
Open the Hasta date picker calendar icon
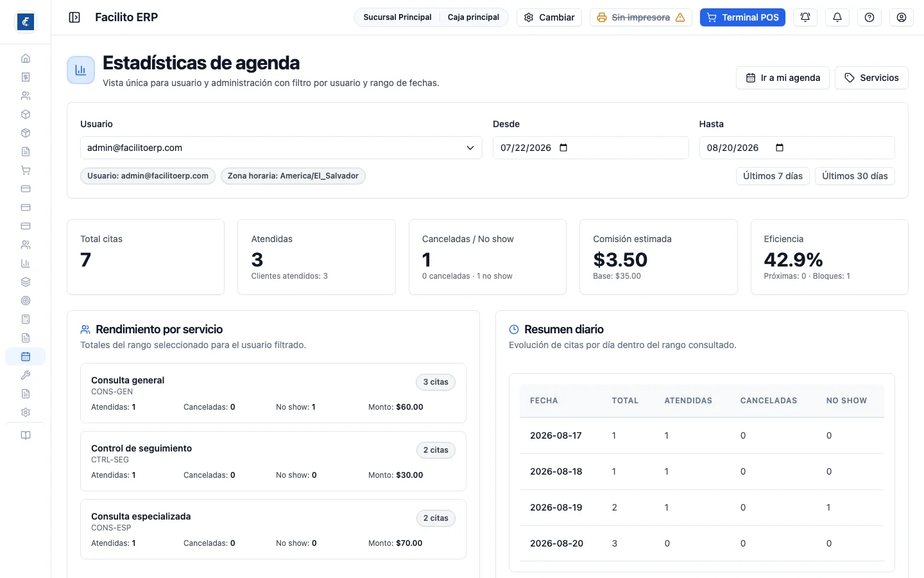pos(780,148)
